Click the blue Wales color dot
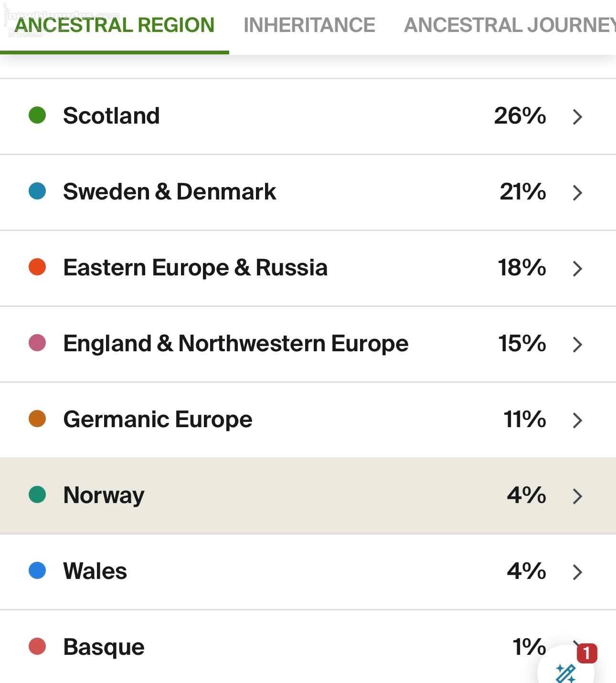 click(37, 570)
